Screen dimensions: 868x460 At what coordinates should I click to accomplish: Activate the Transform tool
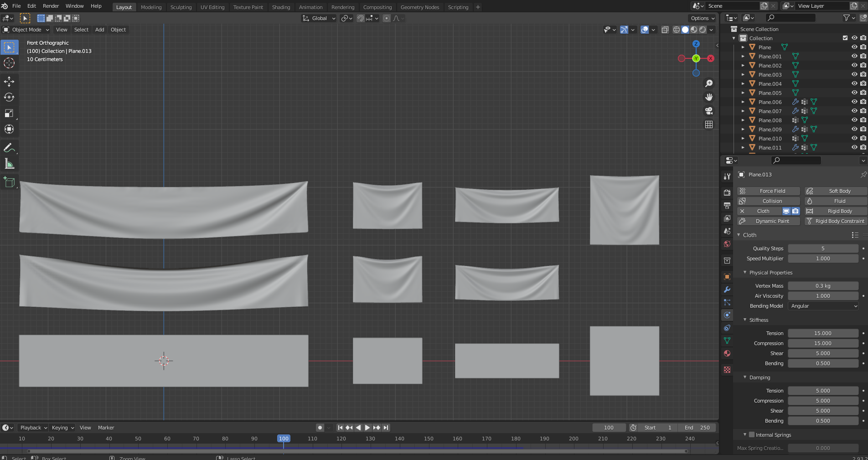(9, 129)
